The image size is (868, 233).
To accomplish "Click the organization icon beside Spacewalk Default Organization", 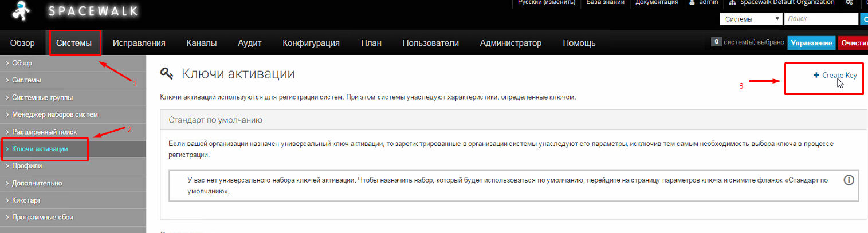I will click(732, 3).
